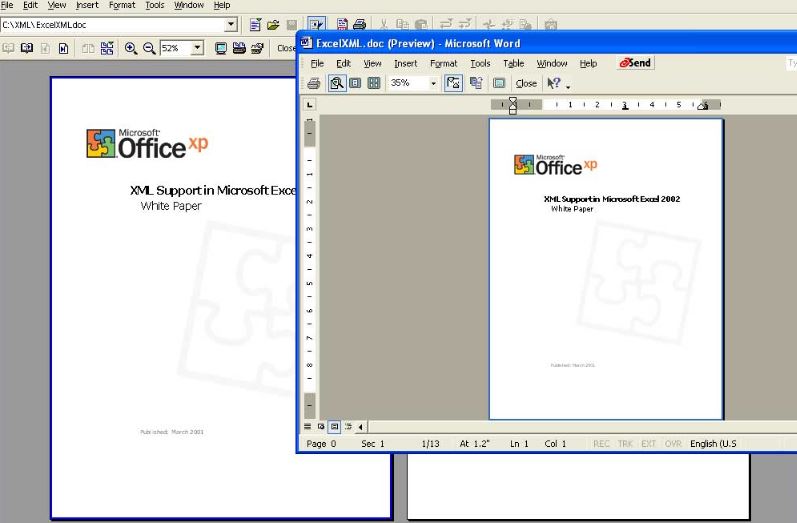Switch to Web Layout view icon
The height and width of the screenshot is (523, 797).
(321, 426)
